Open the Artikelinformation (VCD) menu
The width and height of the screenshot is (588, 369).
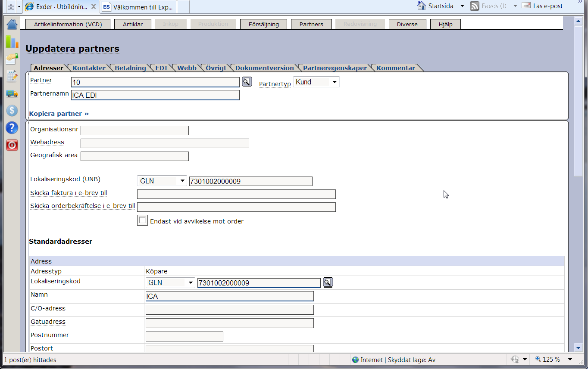click(68, 24)
